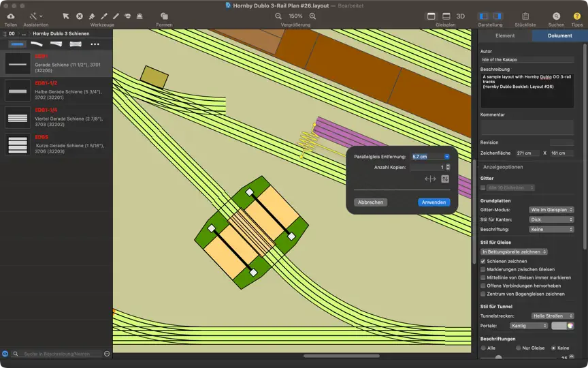Pick the paintbrush tool in Werkzeuge

click(91, 16)
